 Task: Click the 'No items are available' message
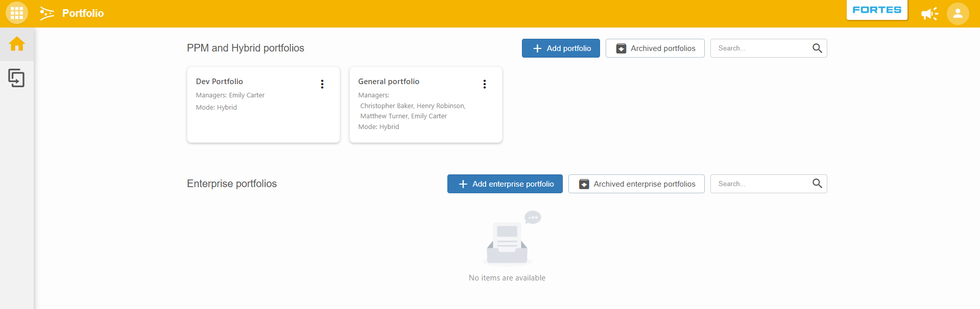pos(507,278)
